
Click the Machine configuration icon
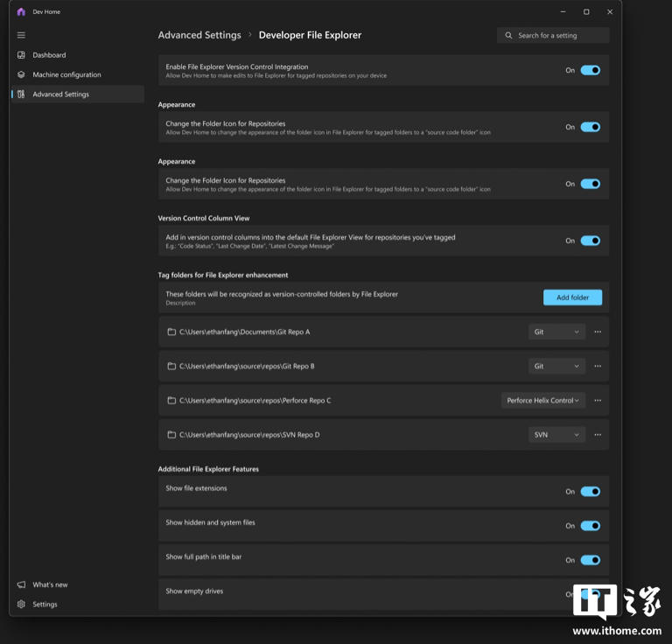point(21,74)
